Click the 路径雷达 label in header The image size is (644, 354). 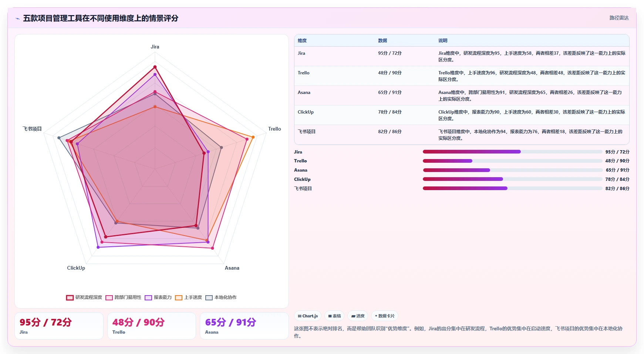coord(619,18)
